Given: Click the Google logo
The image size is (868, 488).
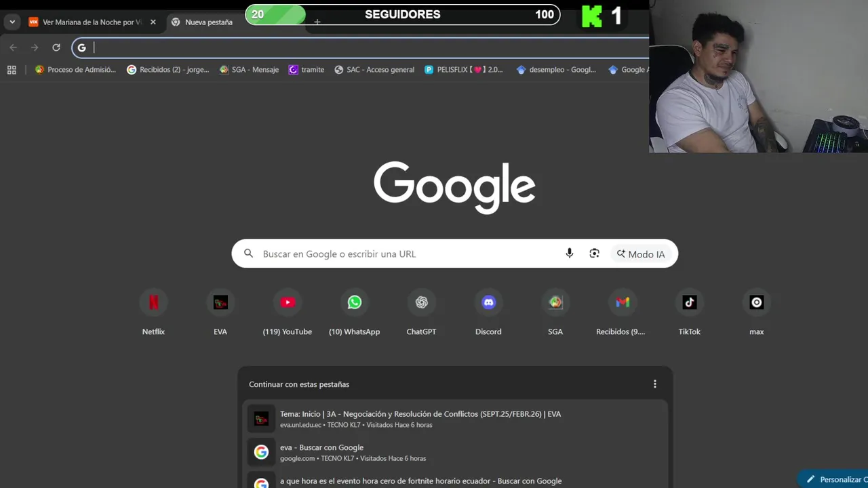Looking at the screenshot, I should click(x=454, y=187).
